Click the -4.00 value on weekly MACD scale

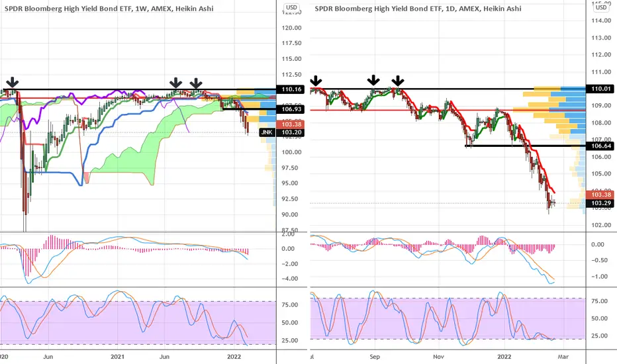[x=289, y=279]
